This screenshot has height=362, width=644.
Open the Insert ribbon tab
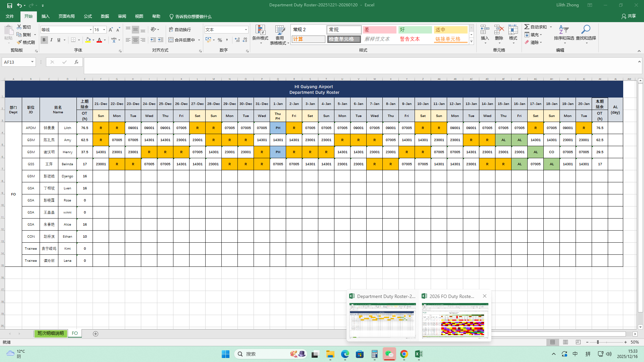[x=45, y=16]
